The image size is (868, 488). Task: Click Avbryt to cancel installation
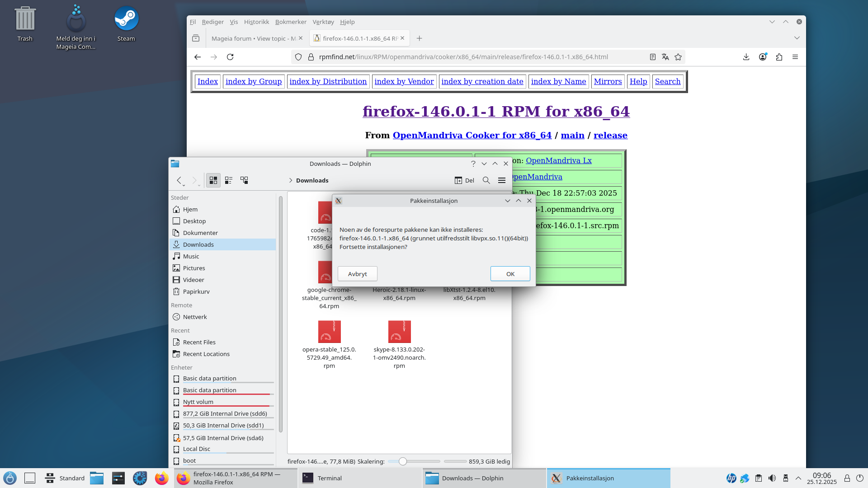pyautogui.click(x=357, y=274)
